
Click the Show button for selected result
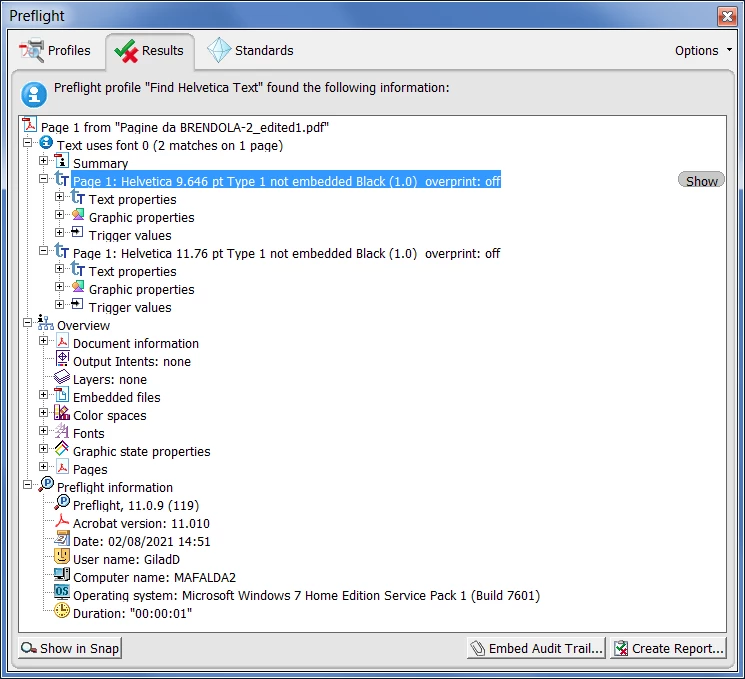tap(701, 181)
